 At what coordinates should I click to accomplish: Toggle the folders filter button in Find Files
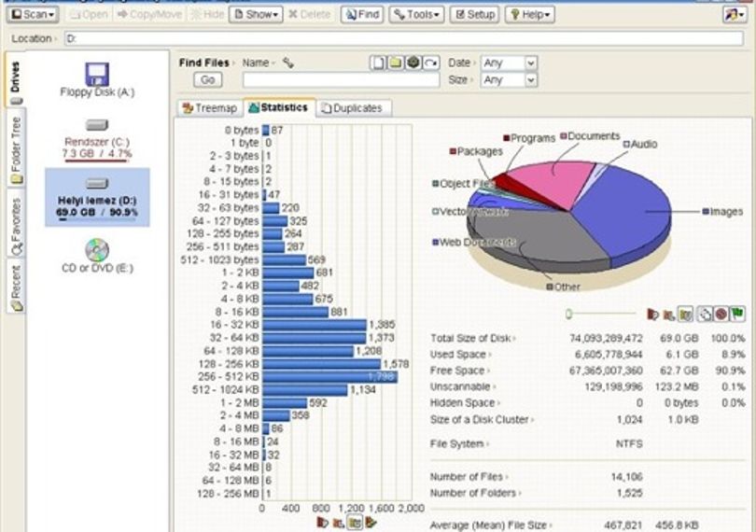click(396, 63)
